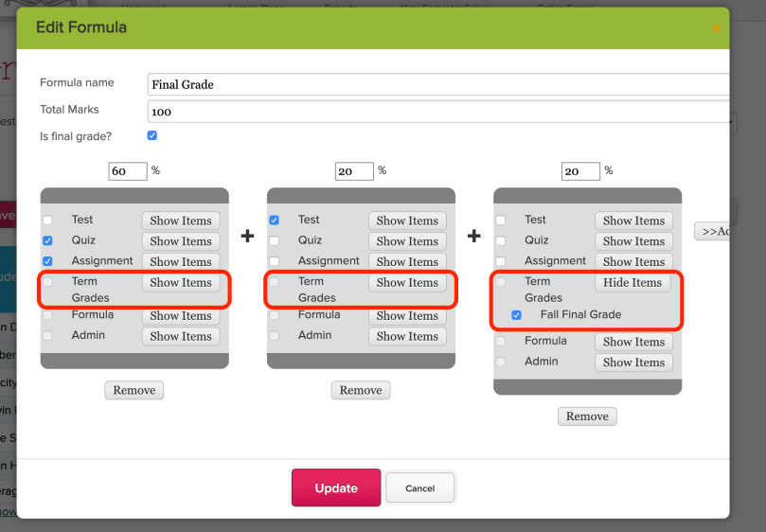The height and width of the screenshot is (532, 766).
Task: Click the Update button
Action: click(335, 488)
